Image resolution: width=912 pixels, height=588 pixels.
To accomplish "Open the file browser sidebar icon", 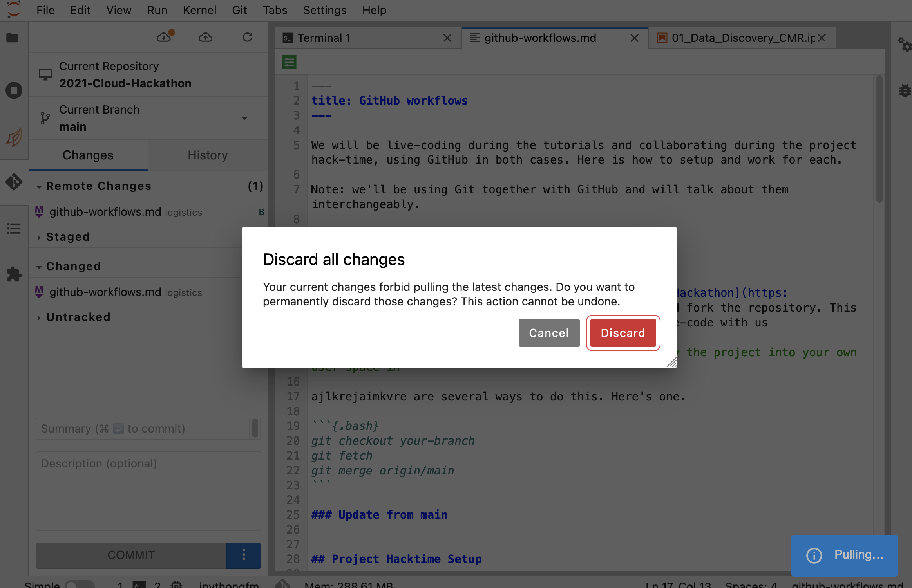I will coord(13,38).
